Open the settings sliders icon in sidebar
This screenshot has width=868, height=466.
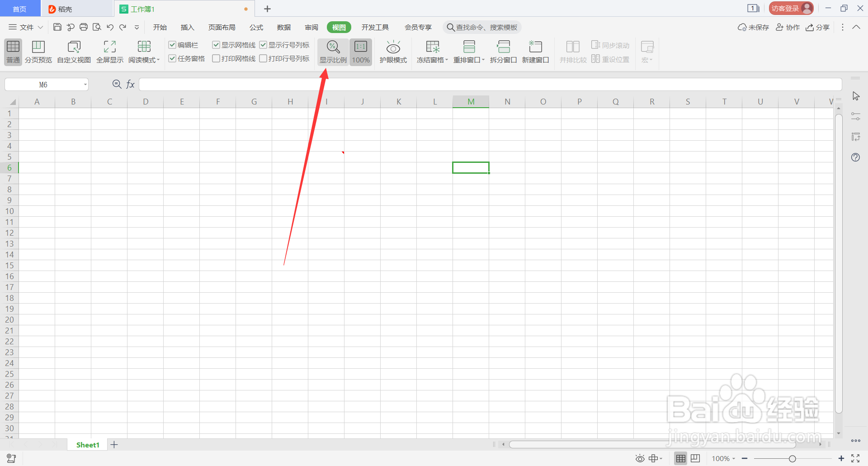tap(856, 116)
